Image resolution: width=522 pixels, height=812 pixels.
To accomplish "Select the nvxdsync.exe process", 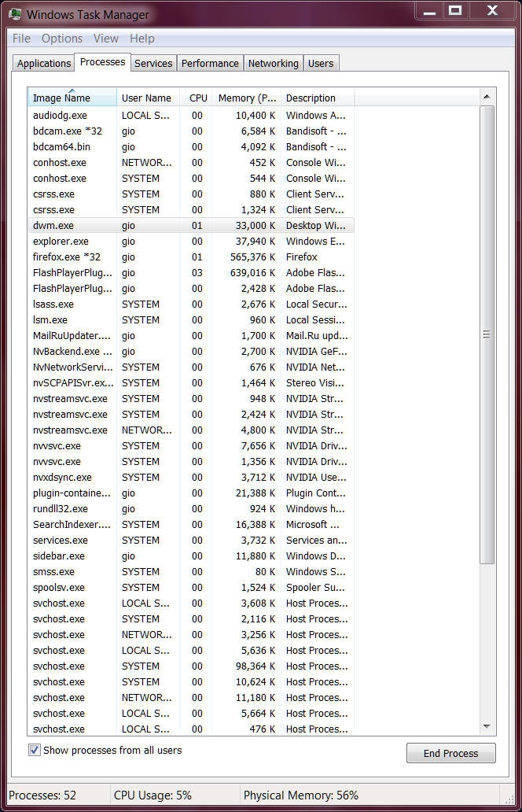I will coord(191,477).
